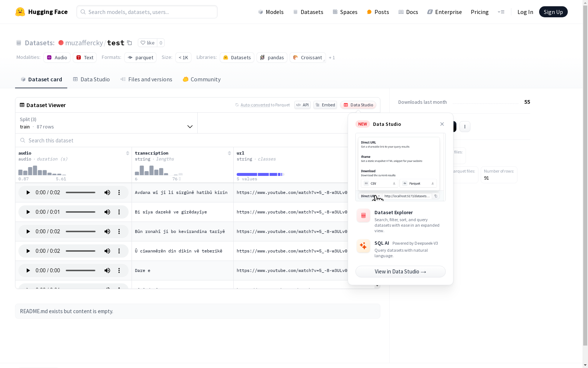Play the audio for "Û ciwanmêrên din dikin" row
This screenshot has width=588, height=368.
(x=28, y=251)
